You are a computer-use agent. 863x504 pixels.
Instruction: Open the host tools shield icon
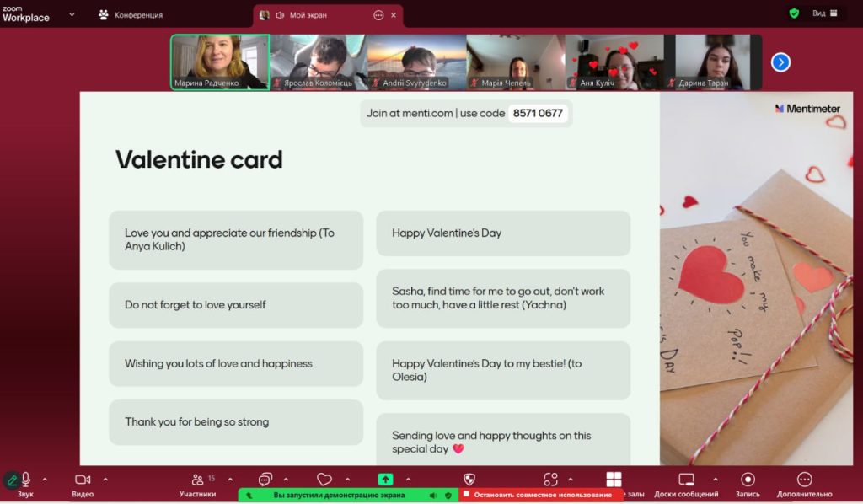469,480
